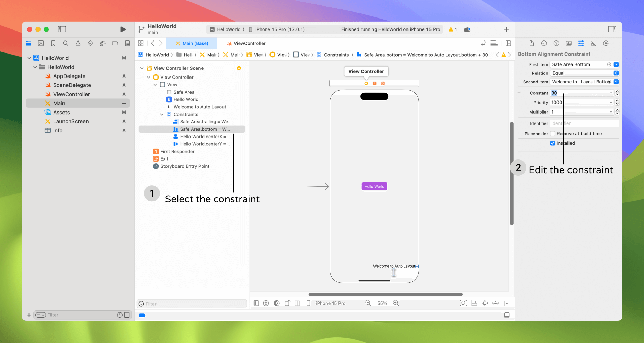The width and height of the screenshot is (644, 343).
Task: Enable Remove at build time placeholder
Action: pyautogui.click(x=553, y=134)
